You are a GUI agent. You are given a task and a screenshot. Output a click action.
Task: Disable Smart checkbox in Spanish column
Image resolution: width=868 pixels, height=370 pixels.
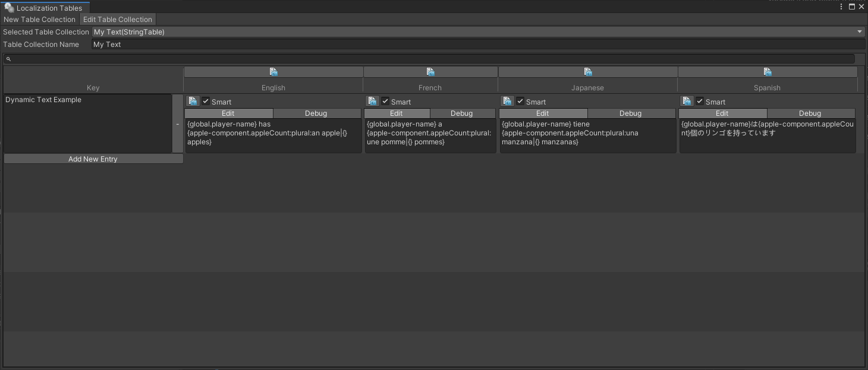700,102
